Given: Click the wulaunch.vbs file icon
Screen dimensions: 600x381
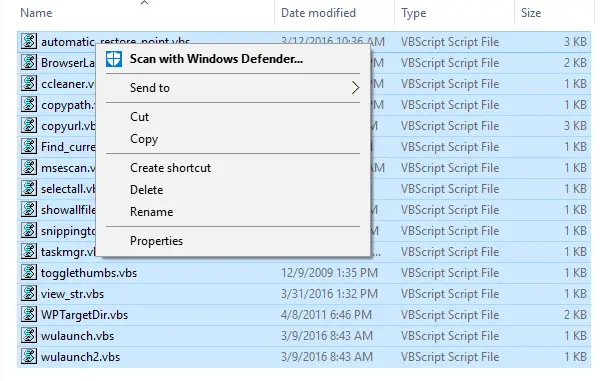Looking at the screenshot, I should coord(29,336).
